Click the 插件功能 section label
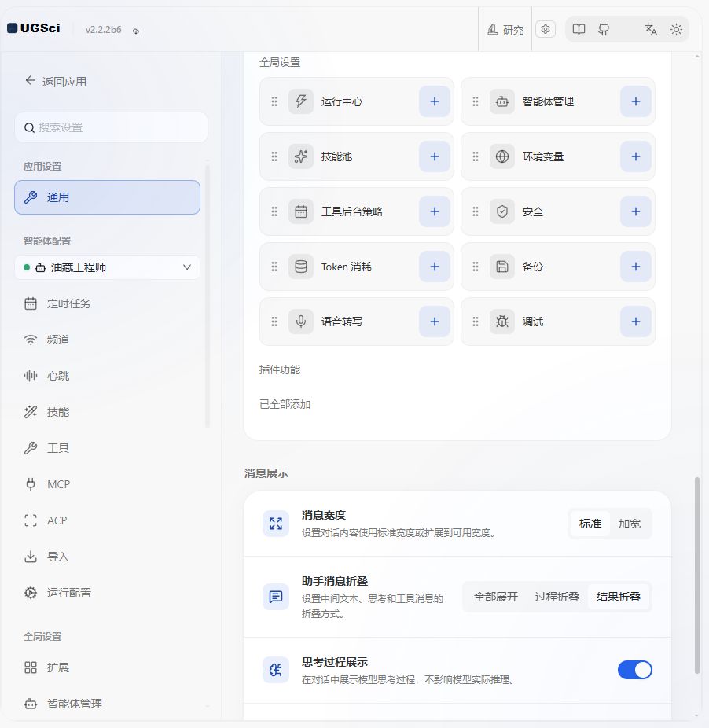The height and width of the screenshot is (728, 709). pyautogui.click(x=280, y=370)
